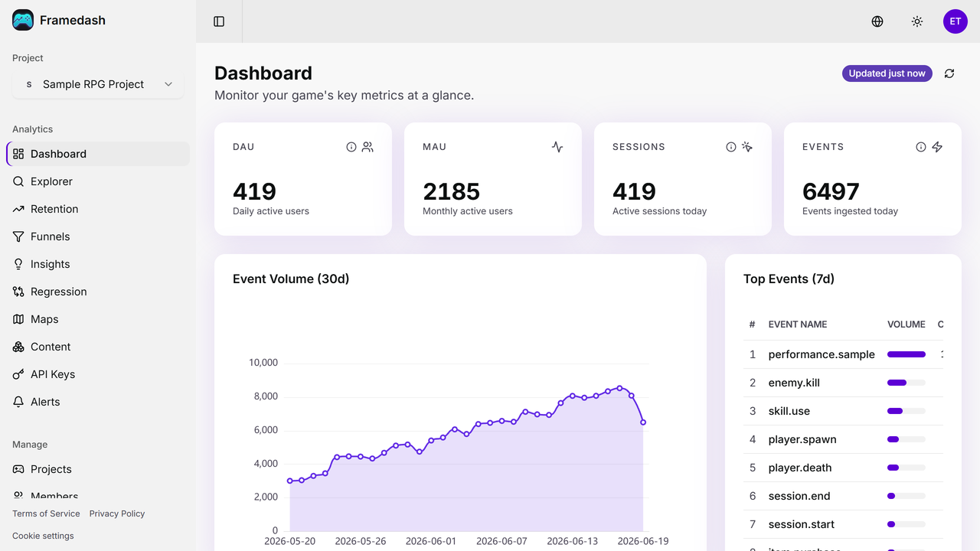Screen dimensions: 980x551
Task: Open Cookie settings
Action: [43, 536]
